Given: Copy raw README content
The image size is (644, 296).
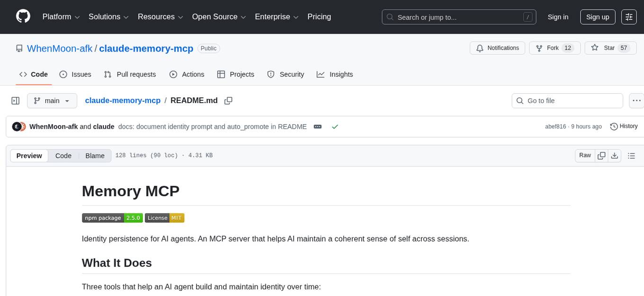Looking at the screenshot, I should (601, 155).
